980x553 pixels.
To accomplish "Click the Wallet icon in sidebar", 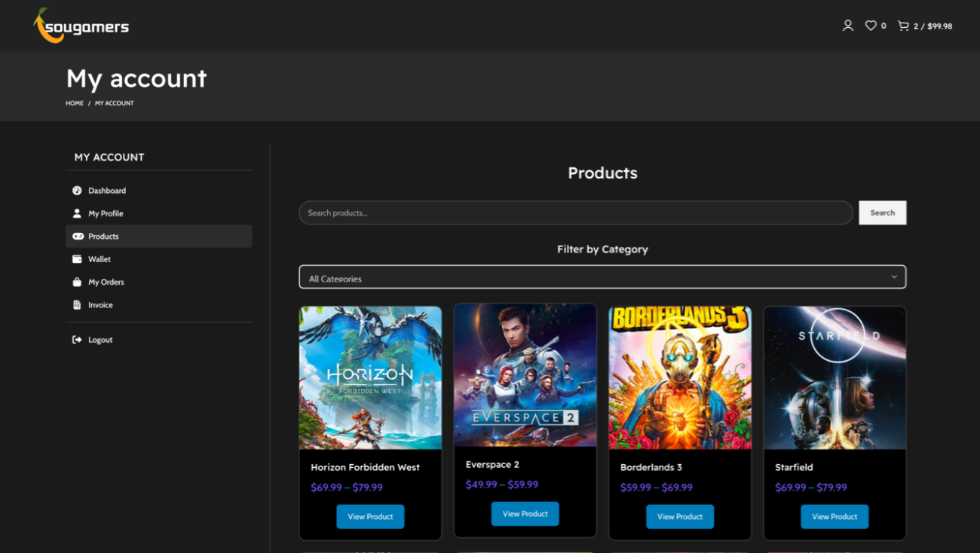I will click(x=77, y=259).
